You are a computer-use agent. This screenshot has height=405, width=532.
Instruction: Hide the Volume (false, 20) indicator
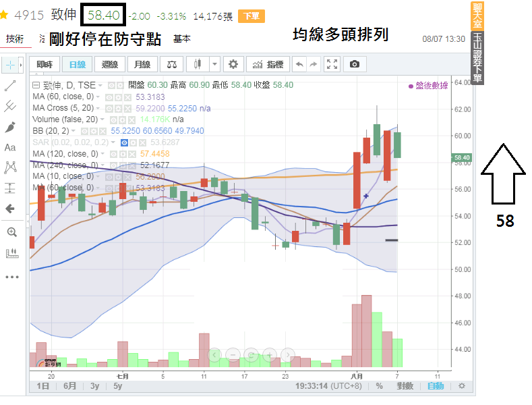pyautogui.click(x=114, y=120)
